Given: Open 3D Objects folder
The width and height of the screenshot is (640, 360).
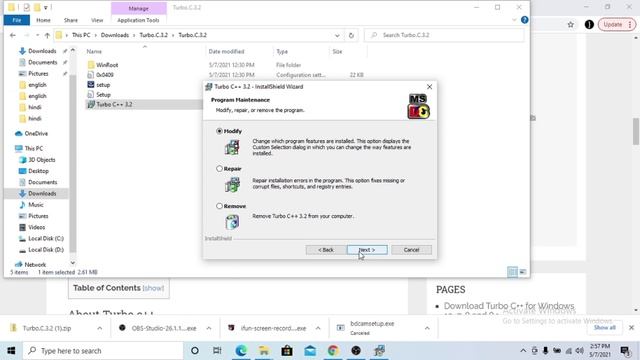Looking at the screenshot, I should coord(42,160).
